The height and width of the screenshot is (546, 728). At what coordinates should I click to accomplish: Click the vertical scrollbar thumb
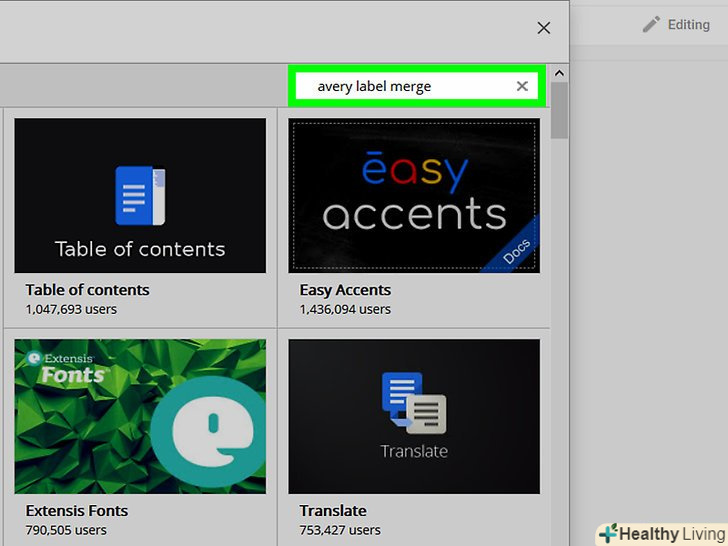click(559, 110)
